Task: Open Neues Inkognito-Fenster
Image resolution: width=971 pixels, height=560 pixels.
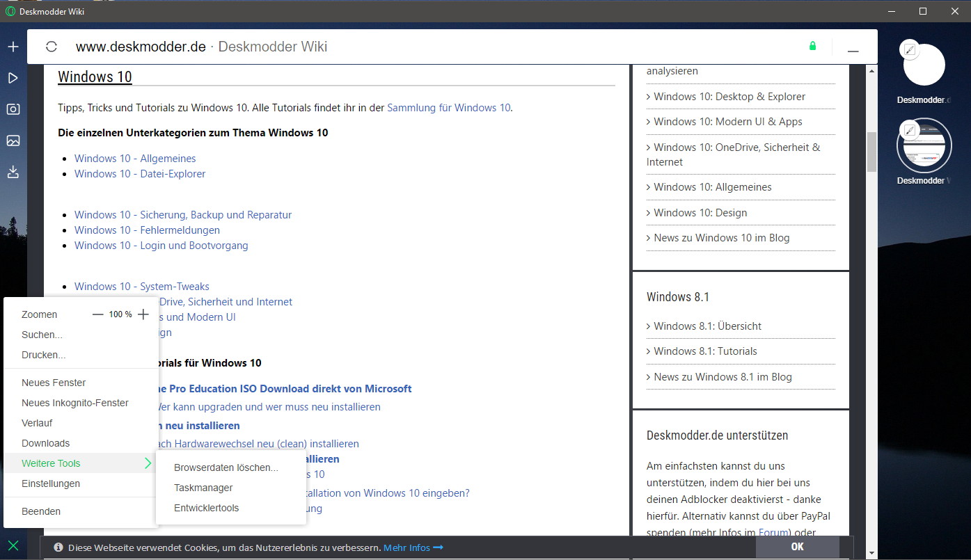Action: [75, 403]
